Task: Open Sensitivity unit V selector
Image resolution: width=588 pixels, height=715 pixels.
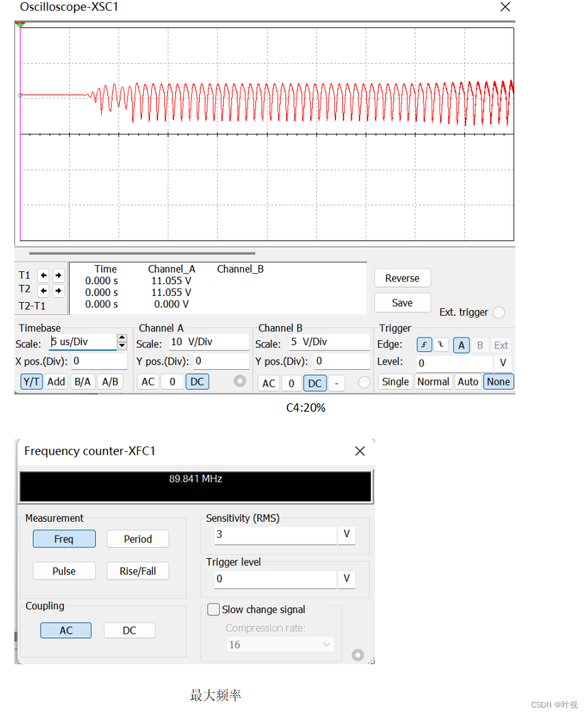Action: [346, 535]
